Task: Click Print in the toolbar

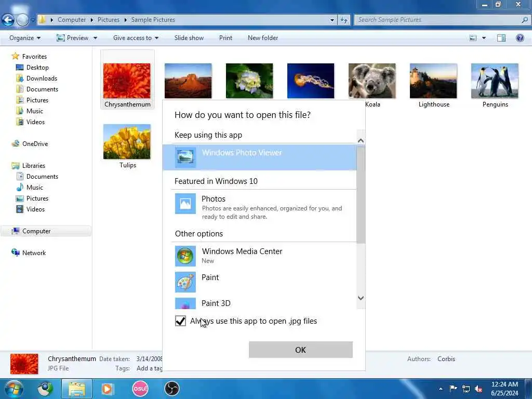Action: (225, 38)
